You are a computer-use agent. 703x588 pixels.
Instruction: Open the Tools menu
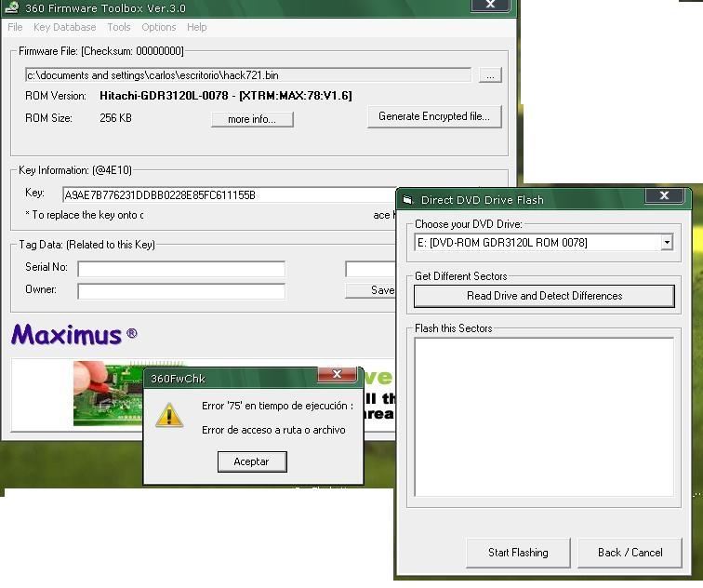[119, 27]
